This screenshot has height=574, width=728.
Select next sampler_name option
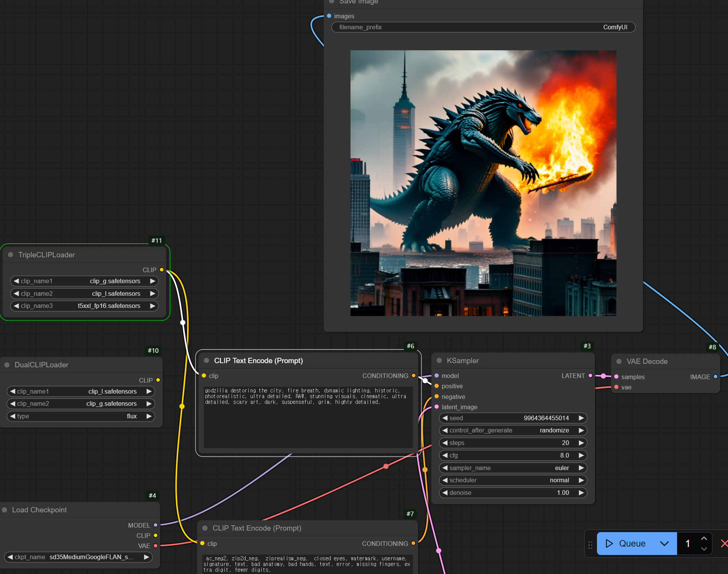(581, 468)
